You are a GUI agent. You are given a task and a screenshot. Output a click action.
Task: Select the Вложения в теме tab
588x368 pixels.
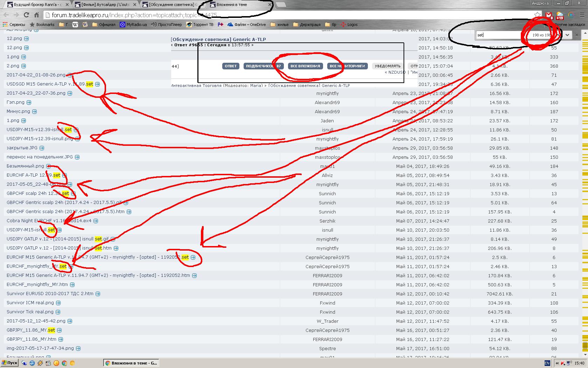(x=240, y=5)
